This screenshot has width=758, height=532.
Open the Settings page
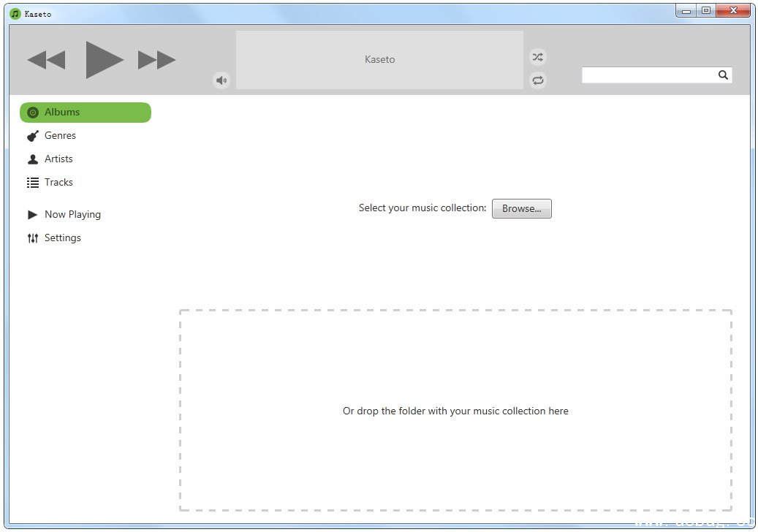pos(62,238)
